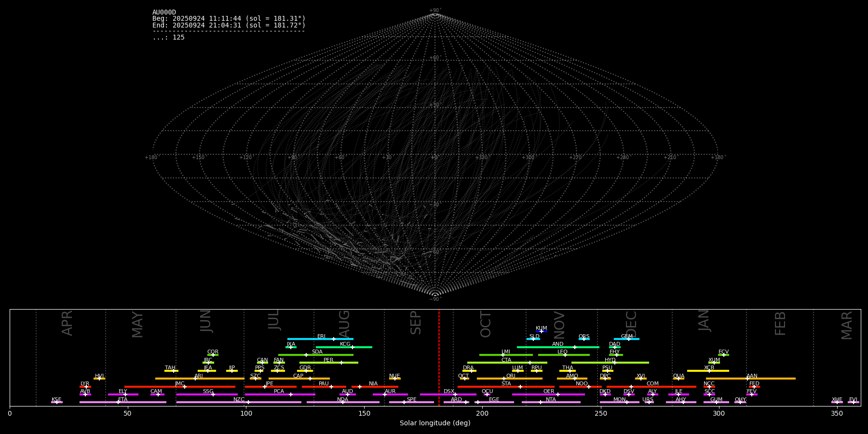Click the GEM shower label
Screen dimensions: 868x434
pos(627,337)
